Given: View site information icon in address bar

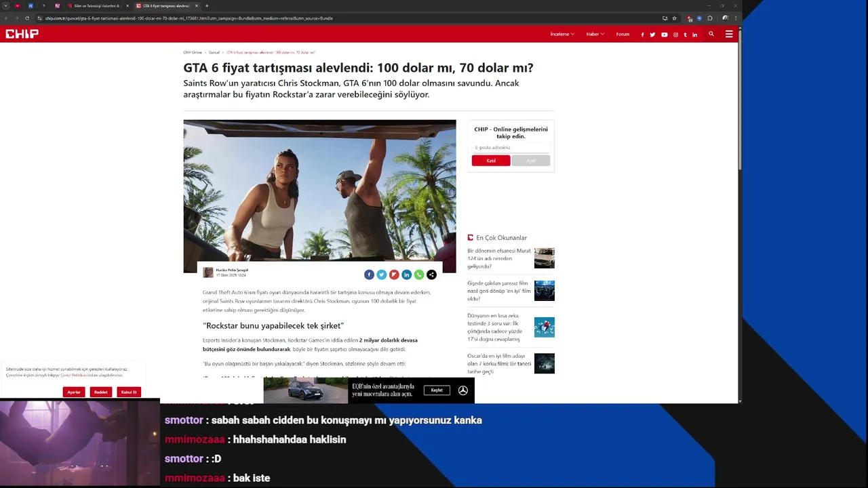Looking at the screenshot, I should click(x=39, y=18).
